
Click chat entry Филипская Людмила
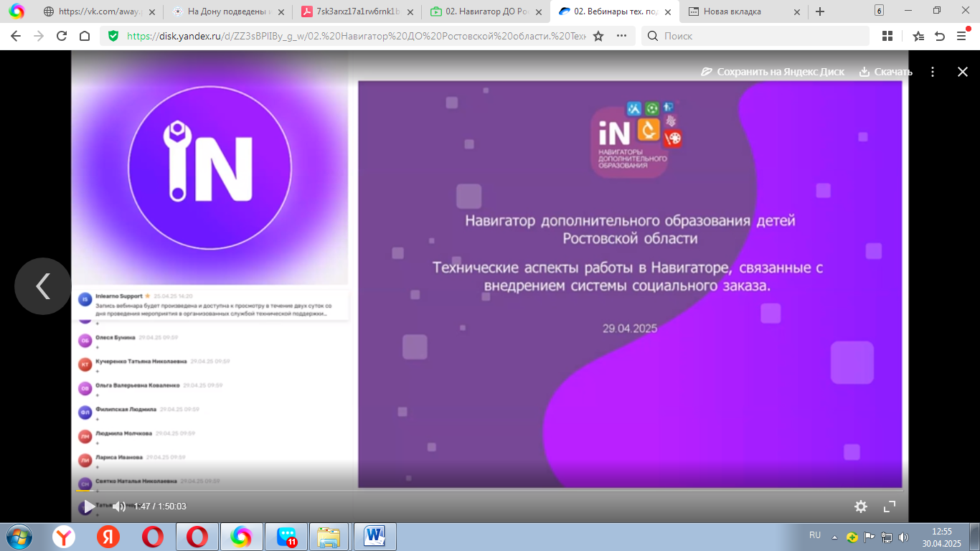click(126, 410)
